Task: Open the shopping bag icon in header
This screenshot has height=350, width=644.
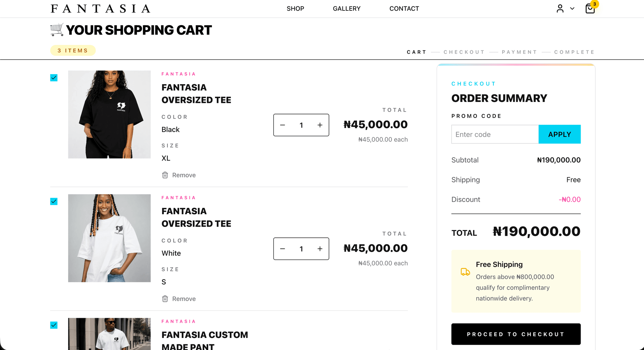Action: coord(590,9)
